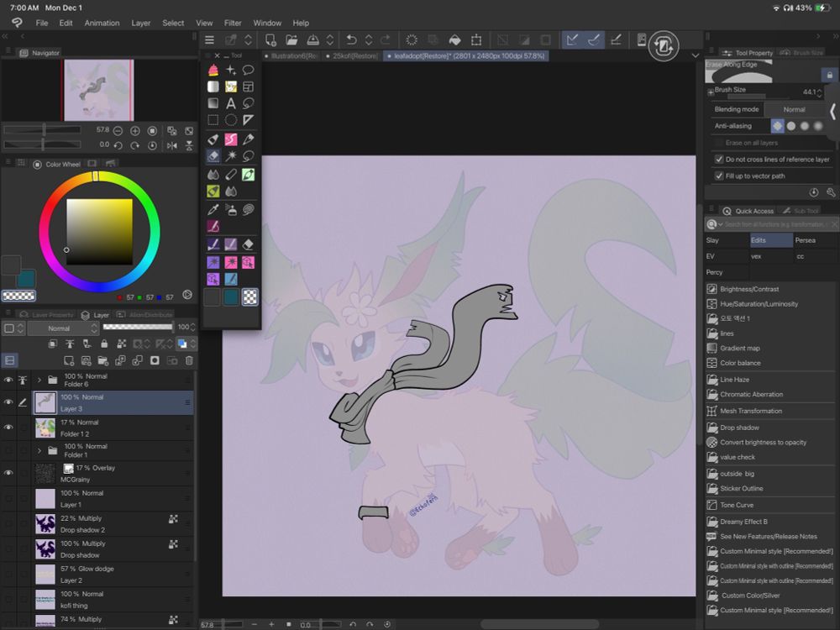This screenshot has width=840, height=630.
Task: Open the File menu
Action: 42,23
